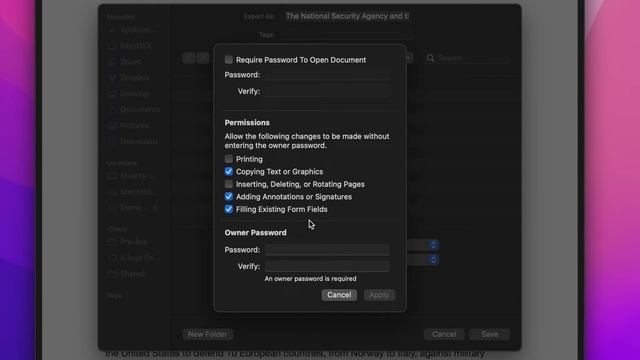Cancel the permissions sheet
Screen dimensions: 640x360
pyautogui.click(x=339, y=295)
